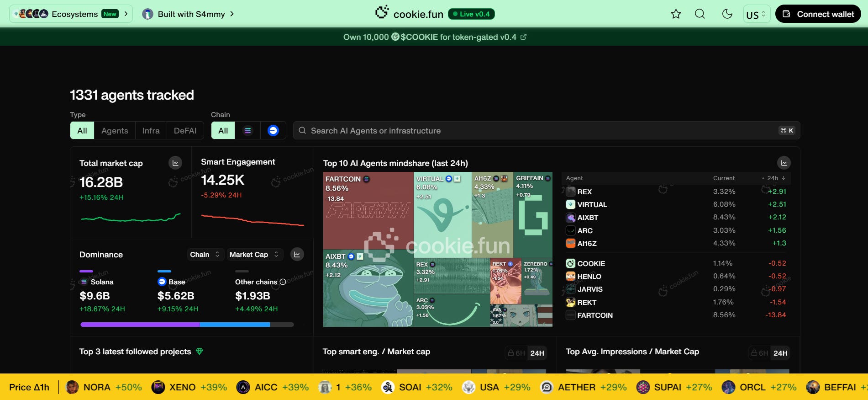Screen dimensions: 868x400
Task: Click FARTCOIN agent icon in table
Action: tap(570, 315)
